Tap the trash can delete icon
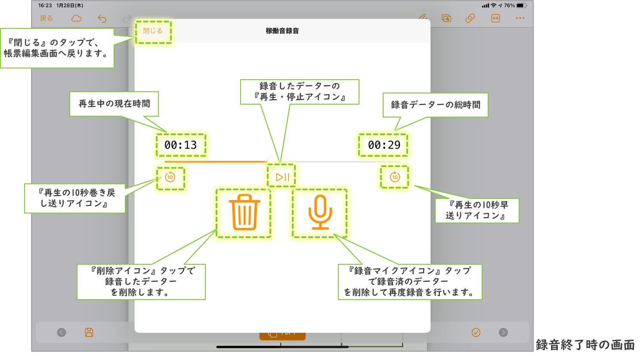The image size is (644, 356). 245,213
